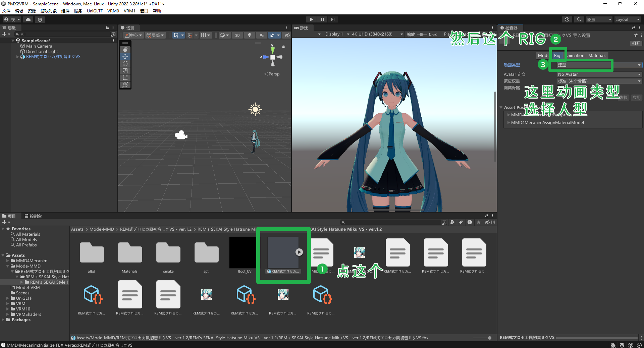Viewport: 644px width, 348px height.
Task: Open the VRM1 menu
Action: 129,11
